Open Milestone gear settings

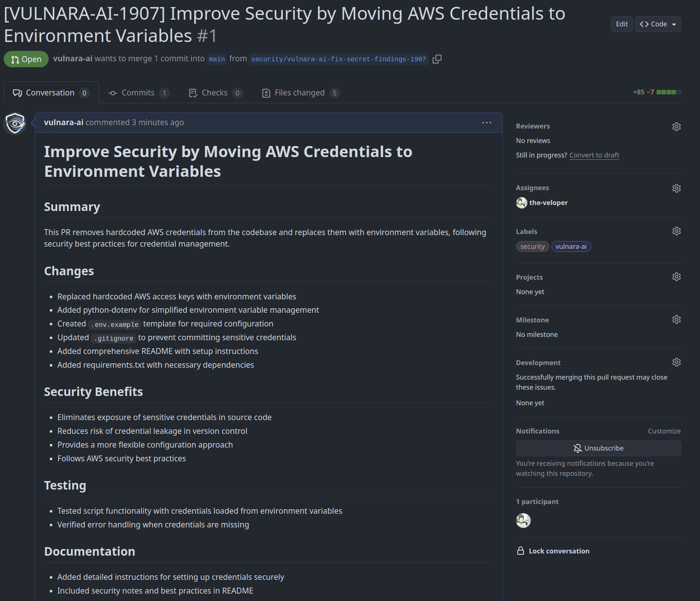[x=676, y=320]
